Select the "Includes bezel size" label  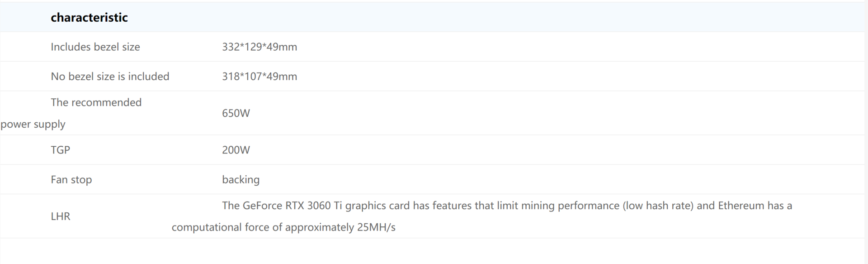click(x=95, y=47)
